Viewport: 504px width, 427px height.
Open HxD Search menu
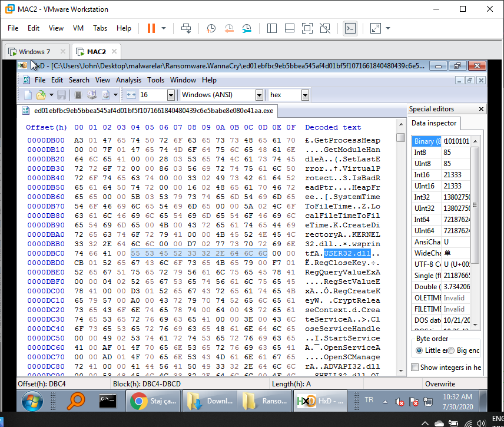coord(79,80)
